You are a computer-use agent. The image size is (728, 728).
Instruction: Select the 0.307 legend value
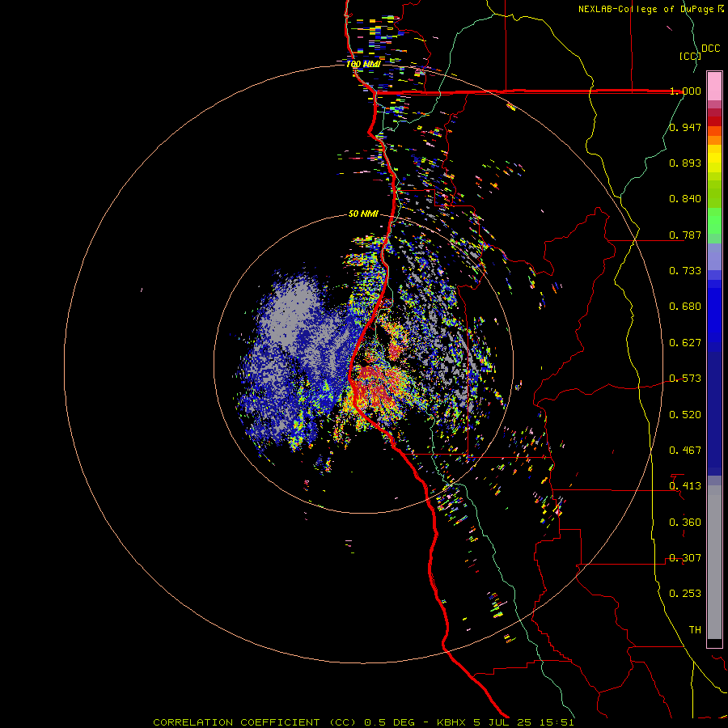tap(685, 558)
